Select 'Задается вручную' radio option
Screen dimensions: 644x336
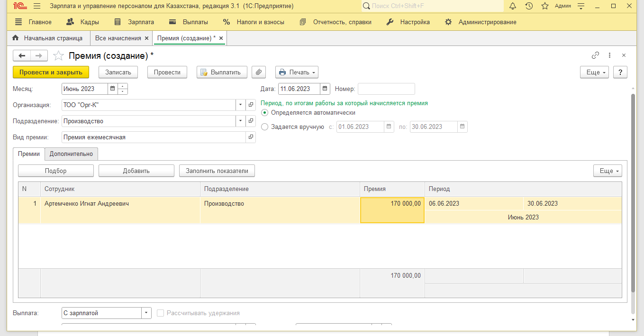point(265,127)
